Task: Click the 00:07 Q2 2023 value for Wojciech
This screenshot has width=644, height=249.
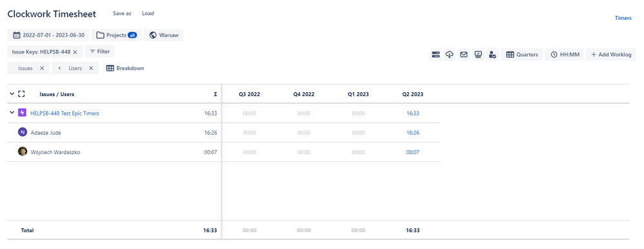Action: click(x=413, y=152)
